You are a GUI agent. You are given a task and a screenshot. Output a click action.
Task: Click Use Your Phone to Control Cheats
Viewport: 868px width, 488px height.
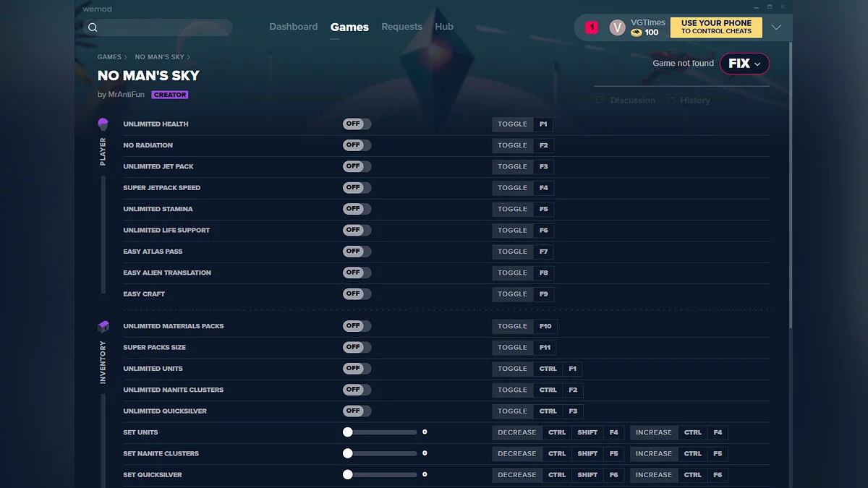(x=715, y=27)
